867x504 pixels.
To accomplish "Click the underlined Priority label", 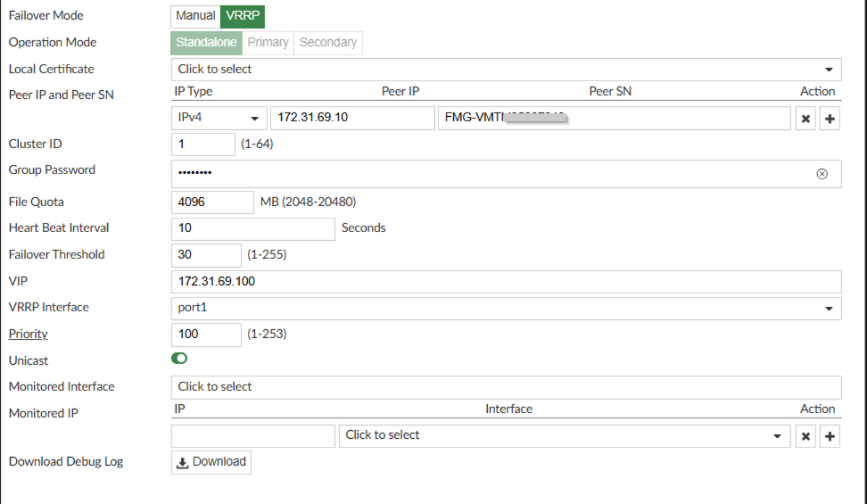I will point(29,335).
